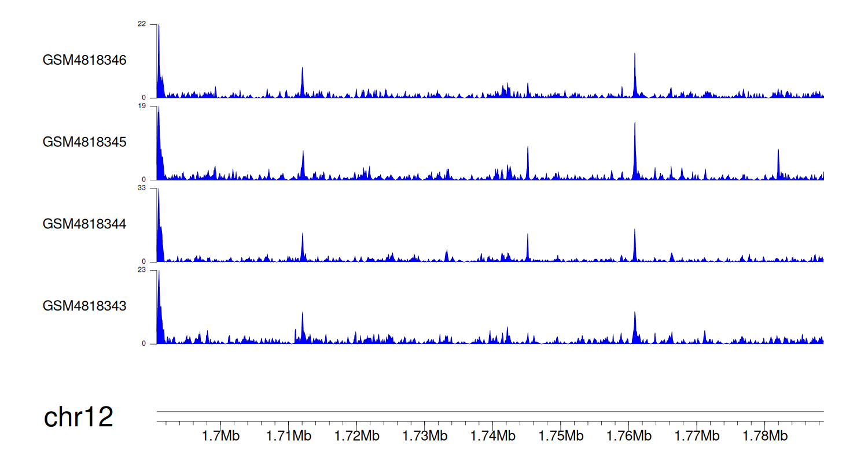The image size is (868, 451).
Task: Click the 1.73Mb coordinate label
Action: 424,435
